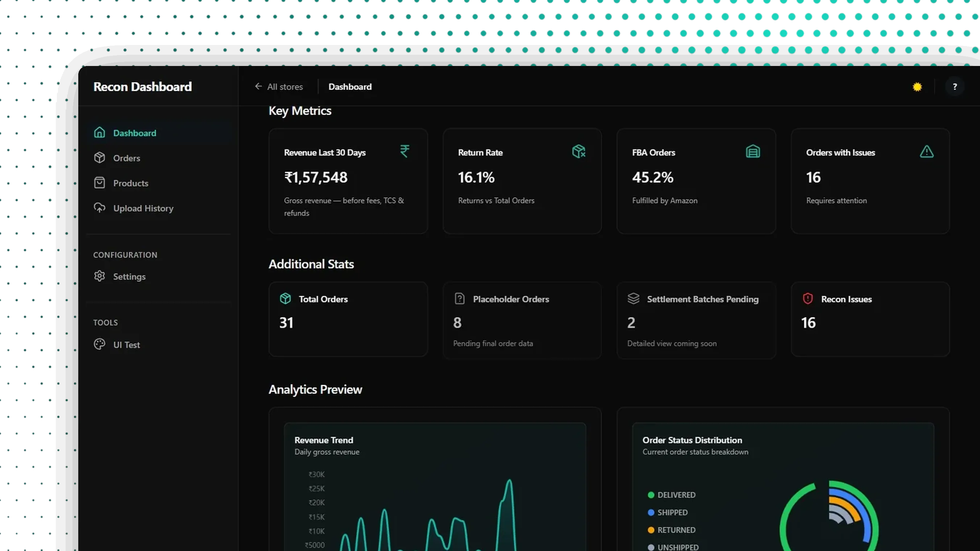This screenshot has height=551, width=980.
Task: Click the Upload History cloud icon
Action: pyautogui.click(x=100, y=208)
